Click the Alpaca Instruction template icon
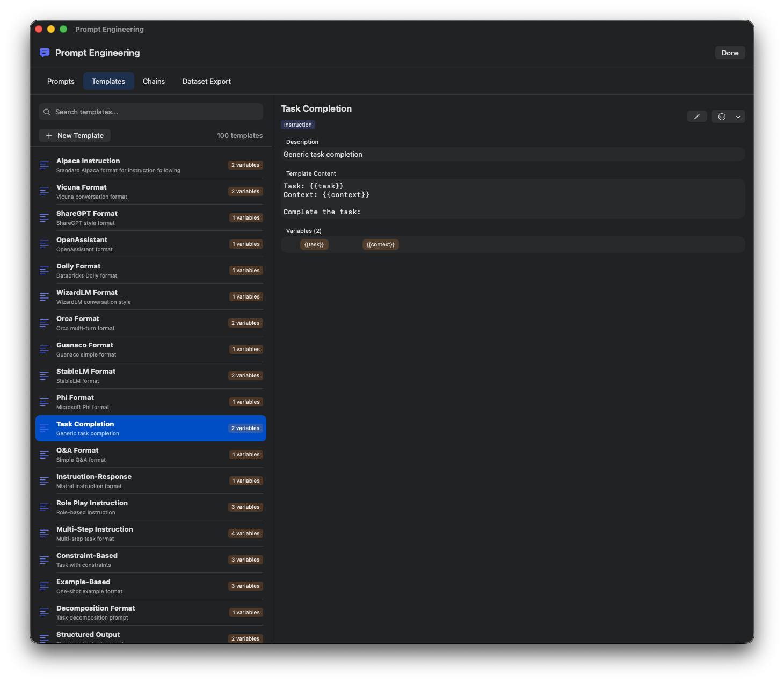This screenshot has height=683, width=784. (x=44, y=165)
